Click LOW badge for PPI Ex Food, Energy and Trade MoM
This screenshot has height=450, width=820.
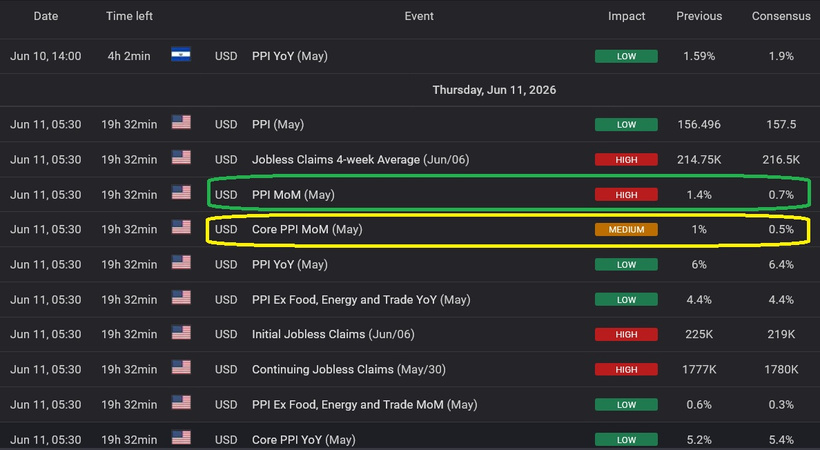(626, 404)
